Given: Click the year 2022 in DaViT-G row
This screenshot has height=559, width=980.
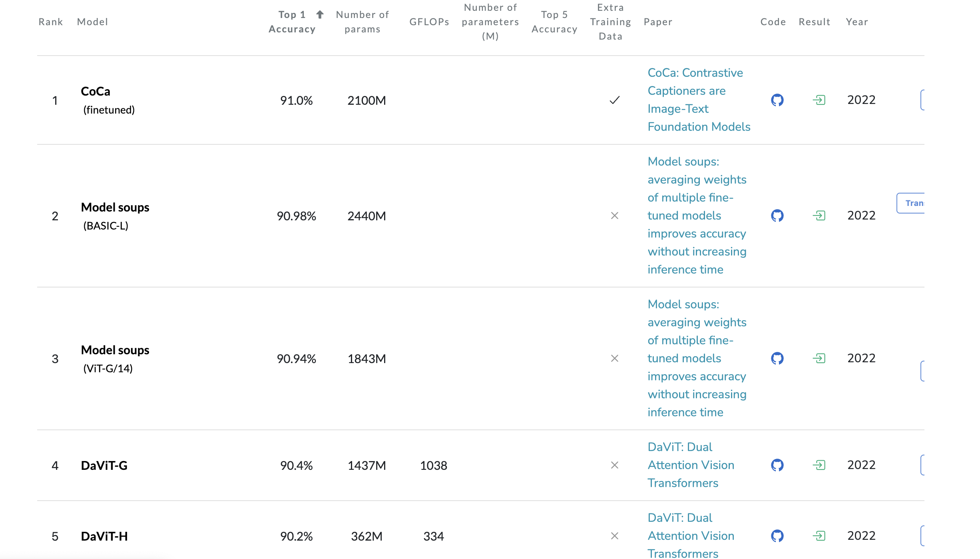Looking at the screenshot, I should (861, 465).
